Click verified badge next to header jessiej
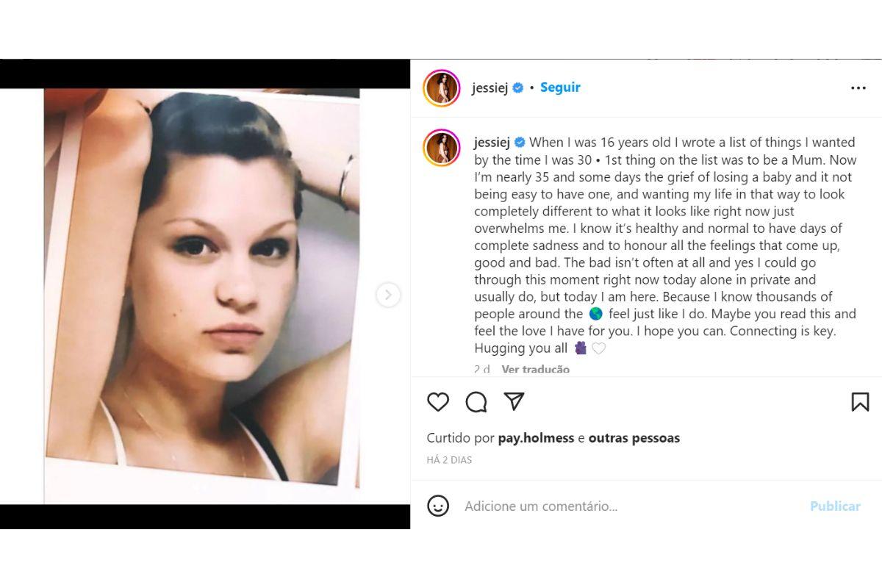The image size is (882, 588). click(518, 88)
